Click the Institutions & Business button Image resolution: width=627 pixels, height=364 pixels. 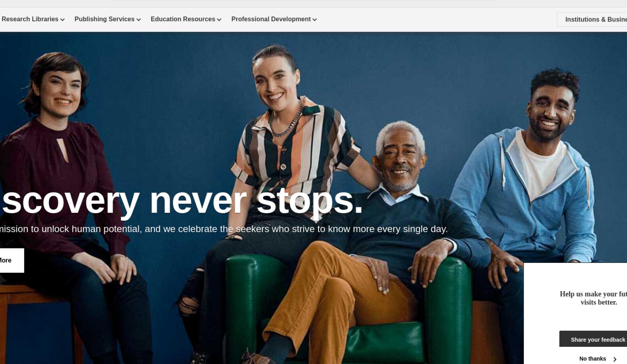(592, 20)
